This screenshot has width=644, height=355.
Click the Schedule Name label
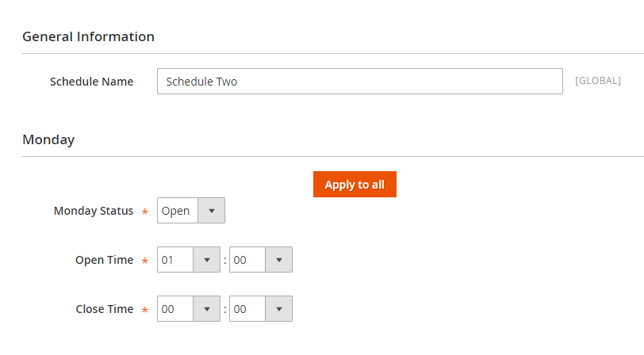91,82
